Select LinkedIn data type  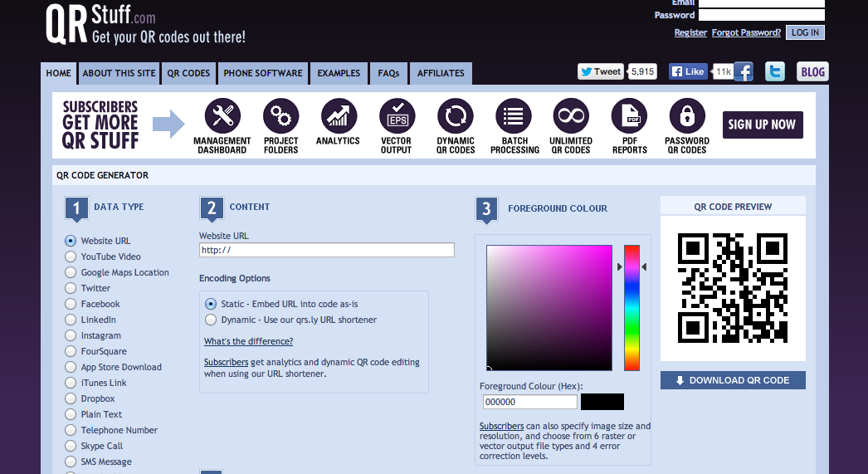click(x=71, y=320)
